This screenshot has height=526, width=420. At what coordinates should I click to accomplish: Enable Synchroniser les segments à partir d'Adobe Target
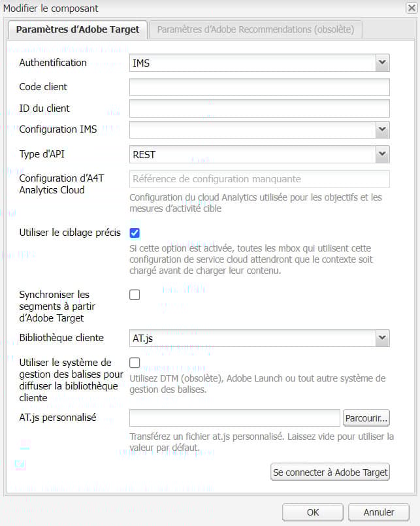click(135, 294)
